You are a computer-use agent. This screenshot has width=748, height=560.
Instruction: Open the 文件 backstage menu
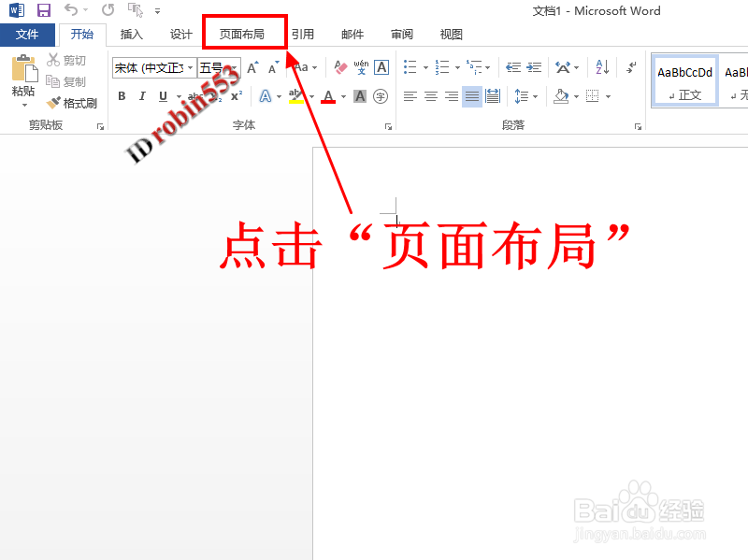(x=28, y=34)
